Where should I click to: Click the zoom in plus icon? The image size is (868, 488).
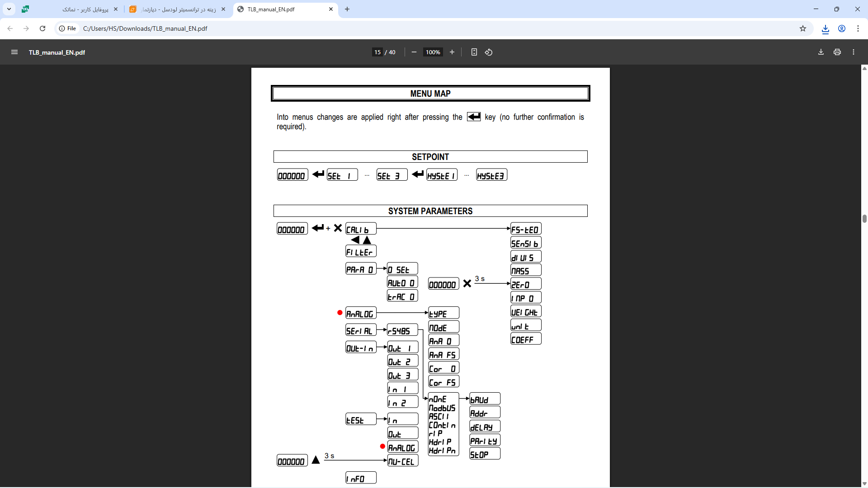[452, 52]
